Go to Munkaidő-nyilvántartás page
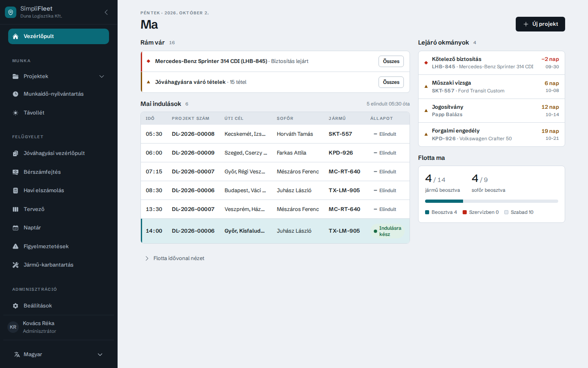The width and height of the screenshot is (588, 368). coord(58,94)
